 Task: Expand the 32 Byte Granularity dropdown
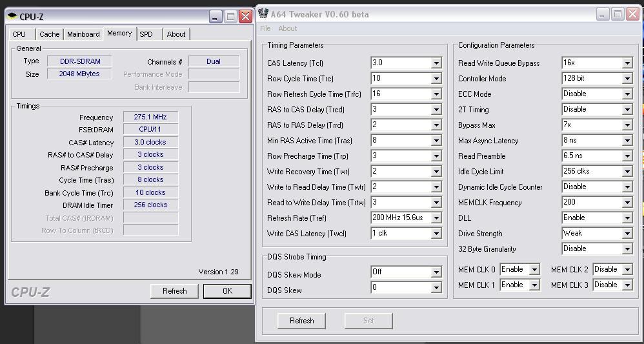(627, 249)
